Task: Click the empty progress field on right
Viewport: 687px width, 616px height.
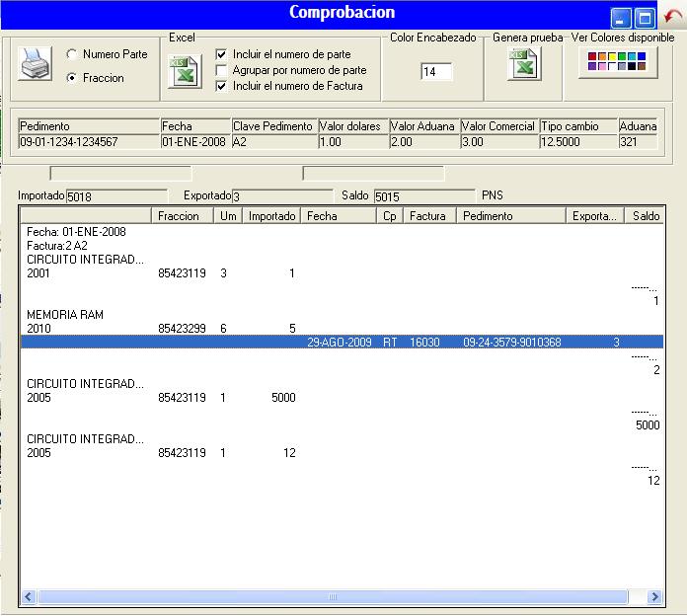Action: click(373, 173)
